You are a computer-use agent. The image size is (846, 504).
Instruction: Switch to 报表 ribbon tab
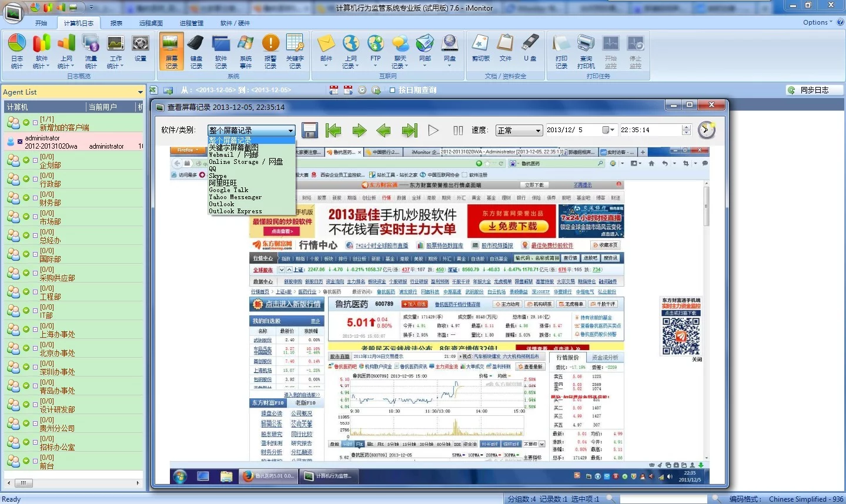(116, 23)
